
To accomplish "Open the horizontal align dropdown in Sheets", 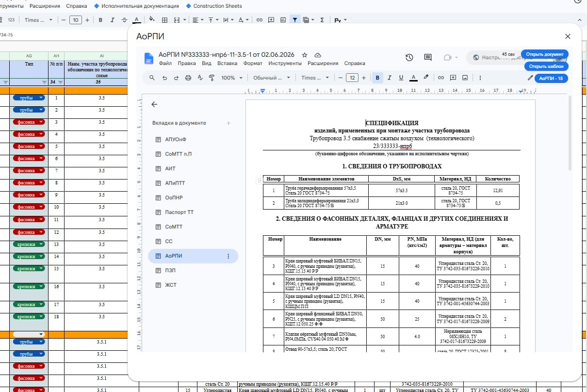I will coord(198,20).
